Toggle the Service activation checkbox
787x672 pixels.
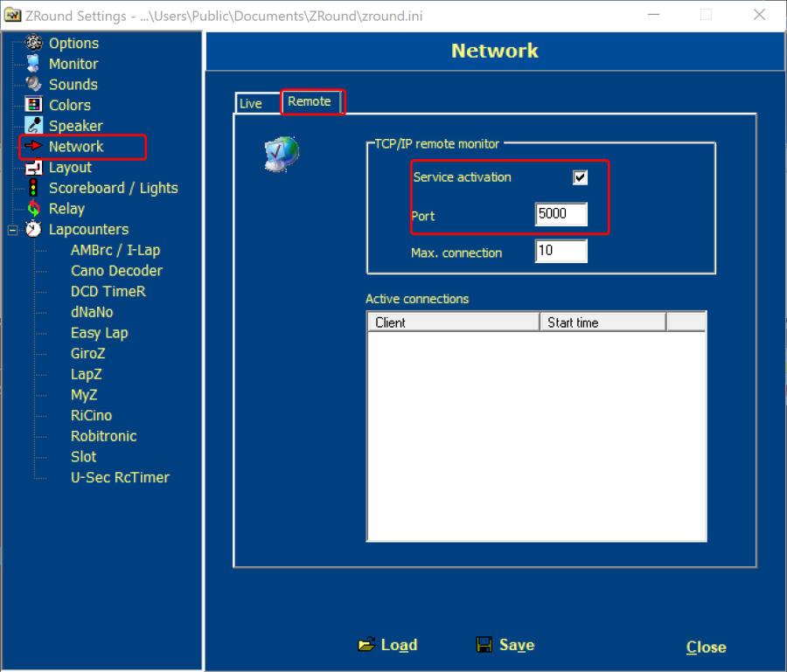point(580,177)
